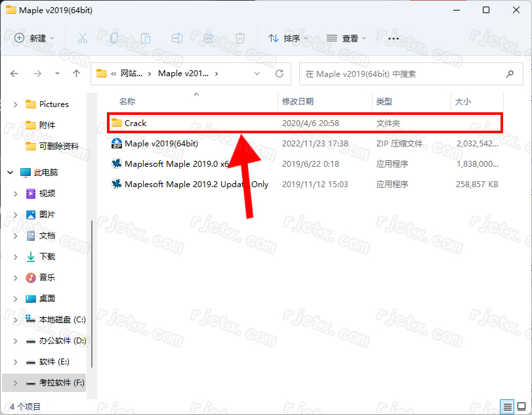
Task: Click the Share icon in toolbar
Action: point(209,38)
